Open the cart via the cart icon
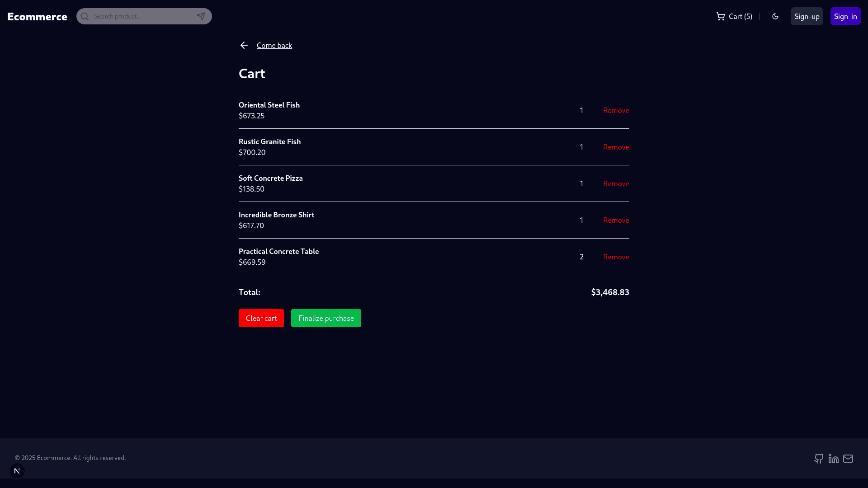Screen dimensions: 868x488 tap(720, 16)
